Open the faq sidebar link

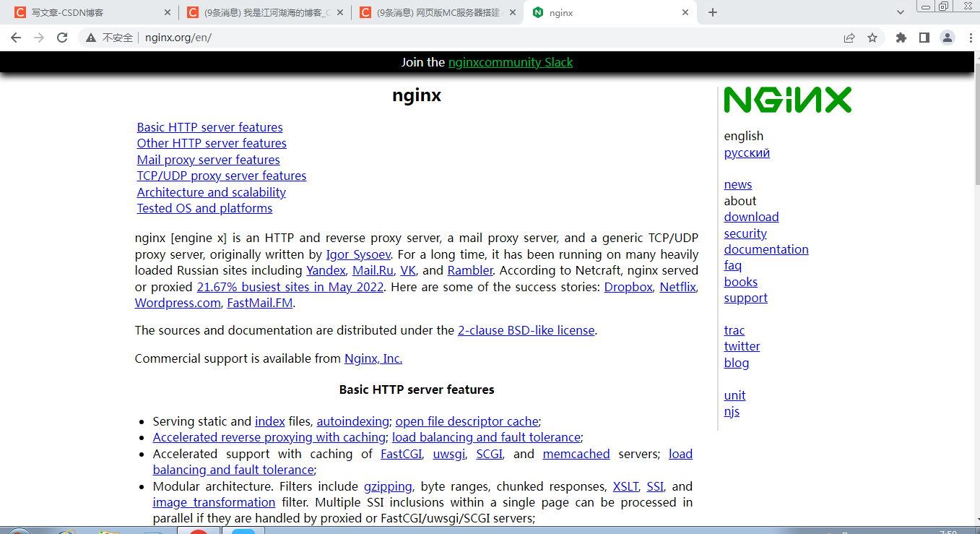[733, 265]
